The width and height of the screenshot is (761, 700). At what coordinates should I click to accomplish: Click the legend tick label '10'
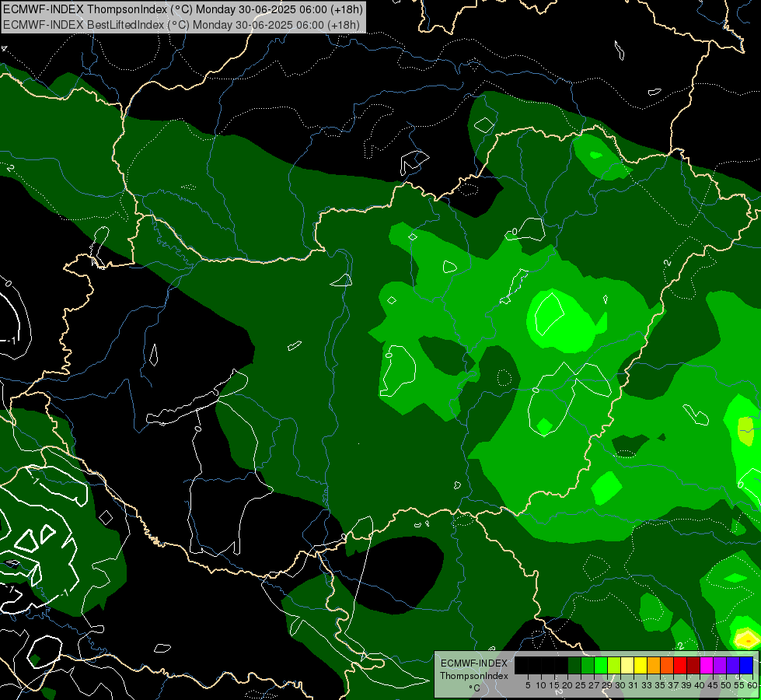(x=541, y=685)
